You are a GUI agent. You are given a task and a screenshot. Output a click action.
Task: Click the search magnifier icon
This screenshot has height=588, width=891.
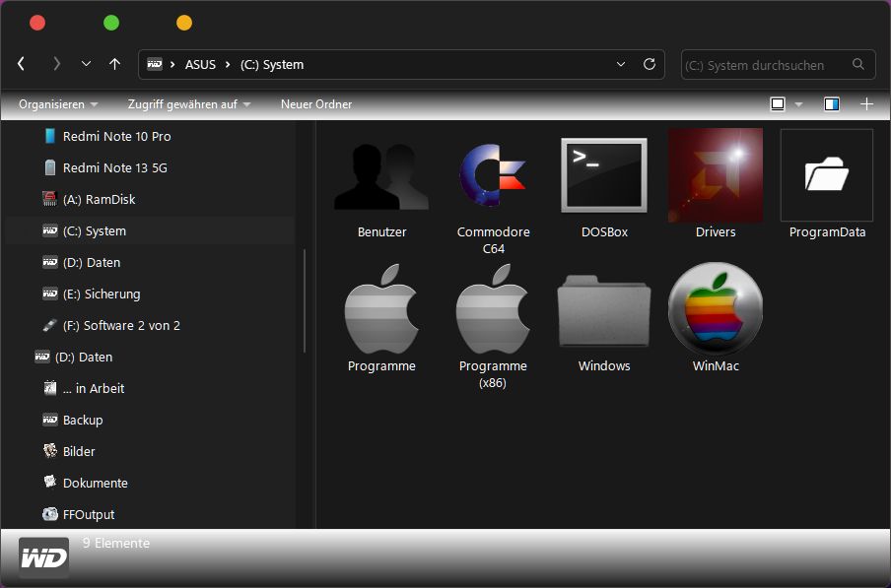click(x=858, y=64)
